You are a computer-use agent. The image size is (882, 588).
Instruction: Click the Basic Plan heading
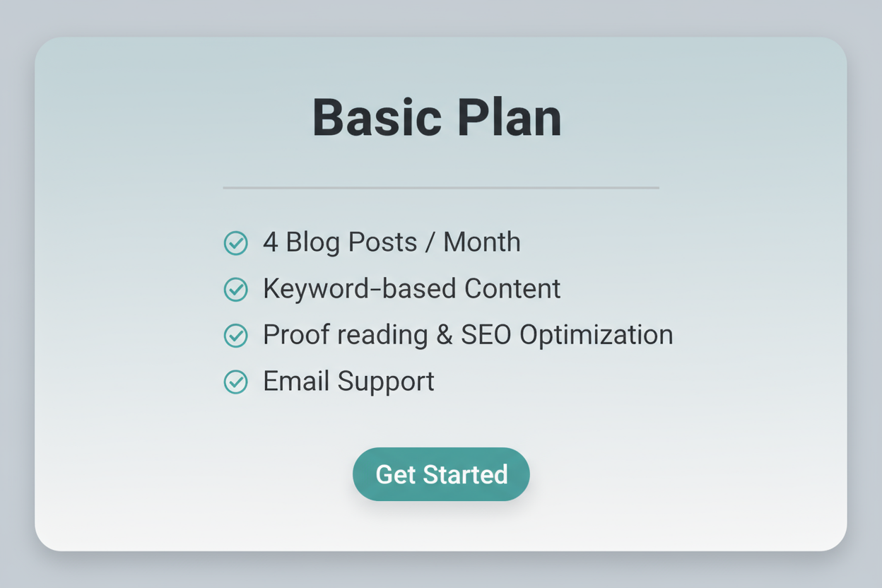[437, 116]
